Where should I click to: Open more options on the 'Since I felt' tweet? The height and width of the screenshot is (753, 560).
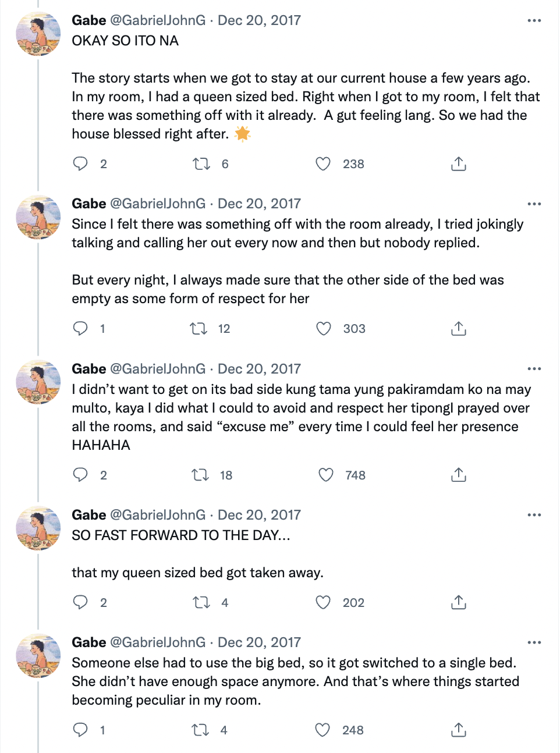click(534, 204)
